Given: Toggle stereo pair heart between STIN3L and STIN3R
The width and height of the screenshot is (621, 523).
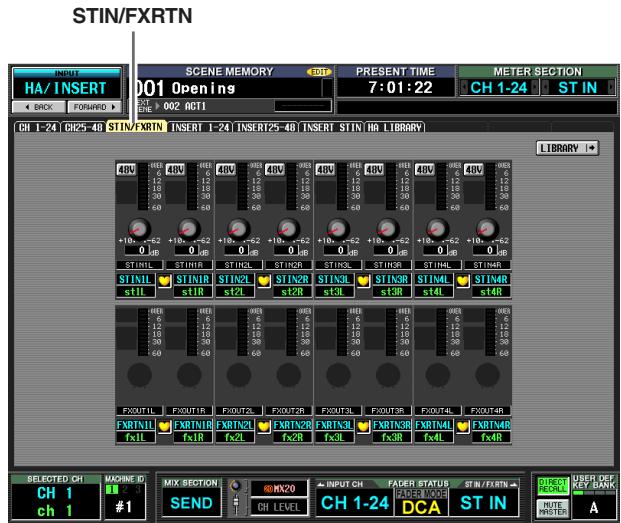Looking at the screenshot, I should [x=363, y=281].
